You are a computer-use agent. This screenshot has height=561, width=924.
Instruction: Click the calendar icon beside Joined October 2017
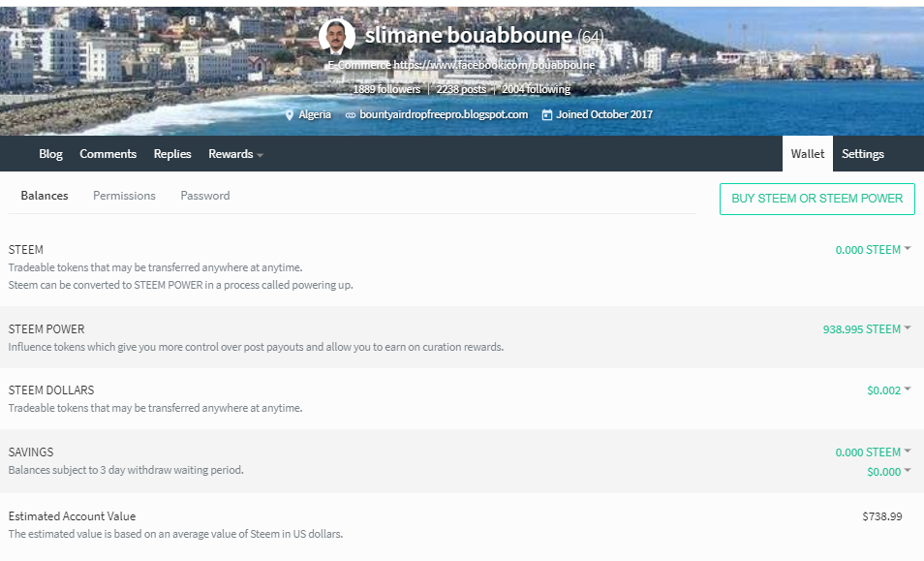pyautogui.click(x=547, y=114)
